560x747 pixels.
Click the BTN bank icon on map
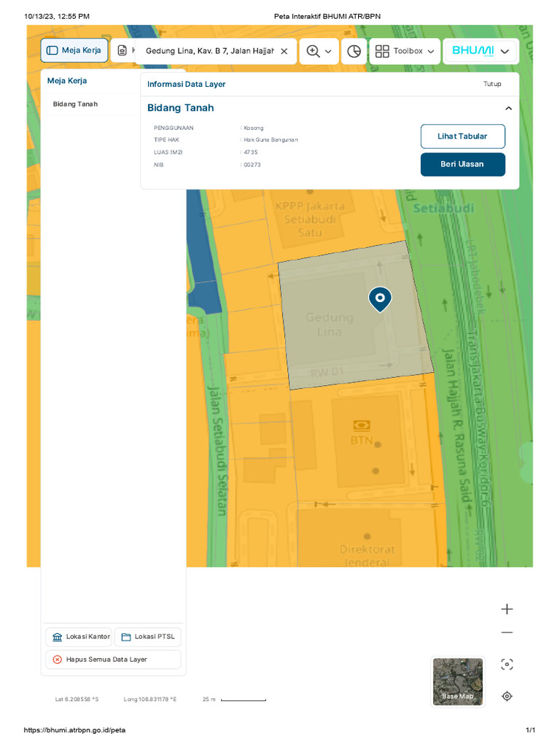(362, 425)
